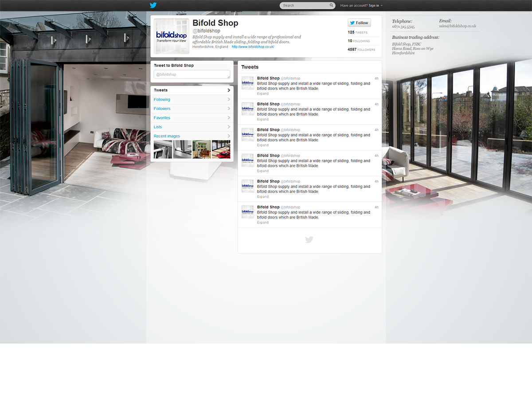Open the second recent image thumbnail
This screenshot has width=532, height=399.
pyautogui.click(x=182, y=149)
